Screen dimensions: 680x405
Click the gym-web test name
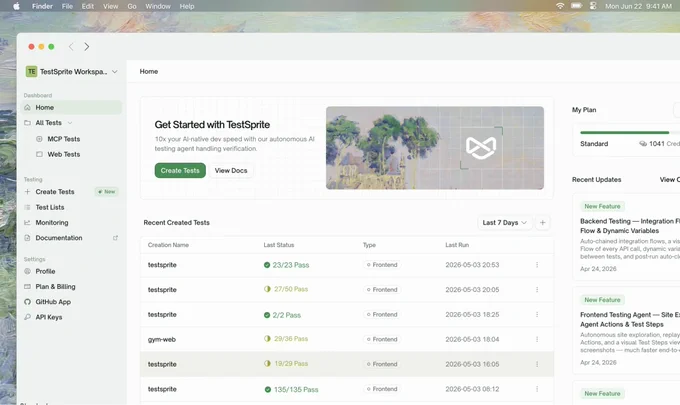click(162, 339)
